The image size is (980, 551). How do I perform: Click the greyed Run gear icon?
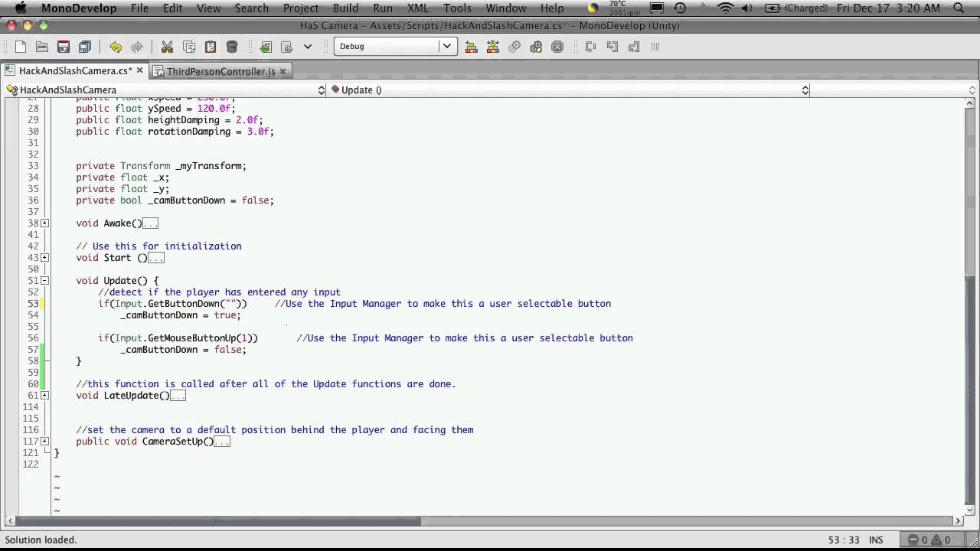[x=514, y=47]
